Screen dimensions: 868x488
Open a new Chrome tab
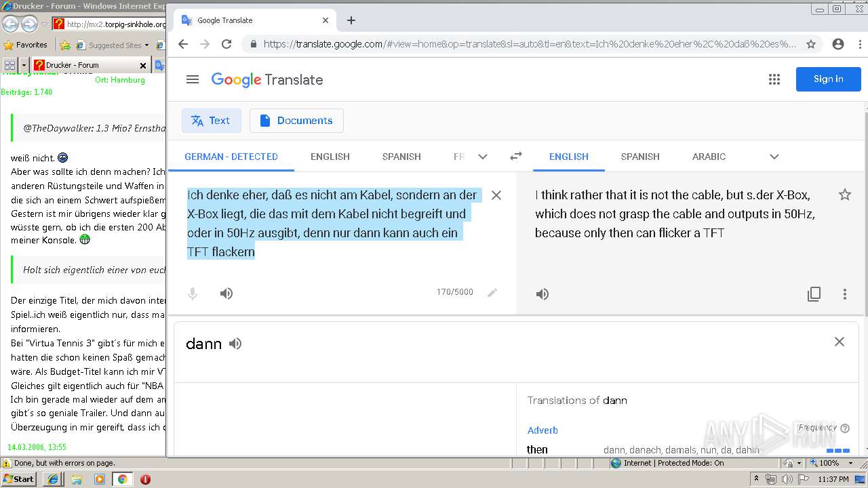click(x=351, y=20)
